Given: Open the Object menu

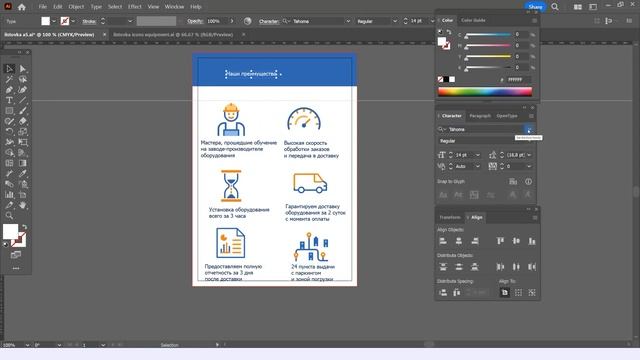Looking at the screenshot, I should click(x=76, y=7).
